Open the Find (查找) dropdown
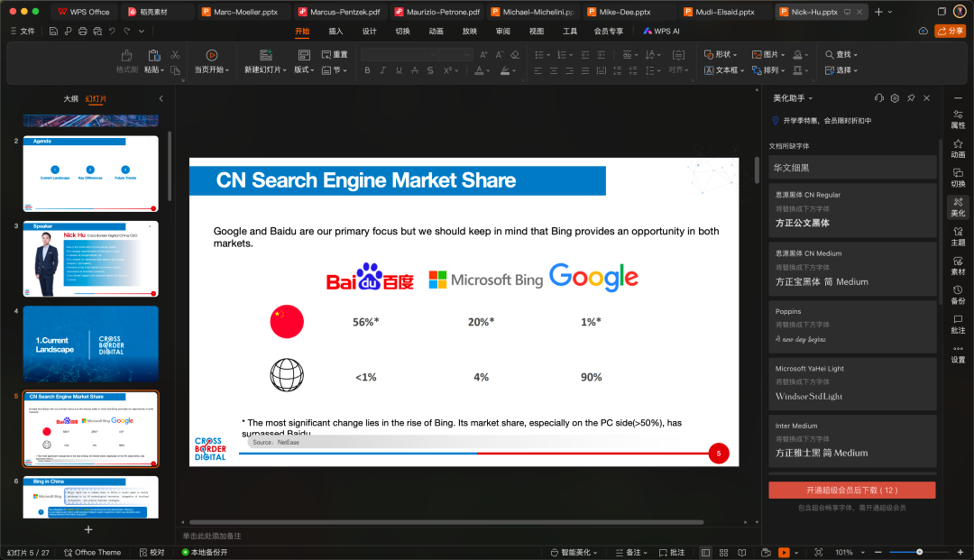Viewport: 974px width, 560px height. pyautogui.click(x=841, y=55)
